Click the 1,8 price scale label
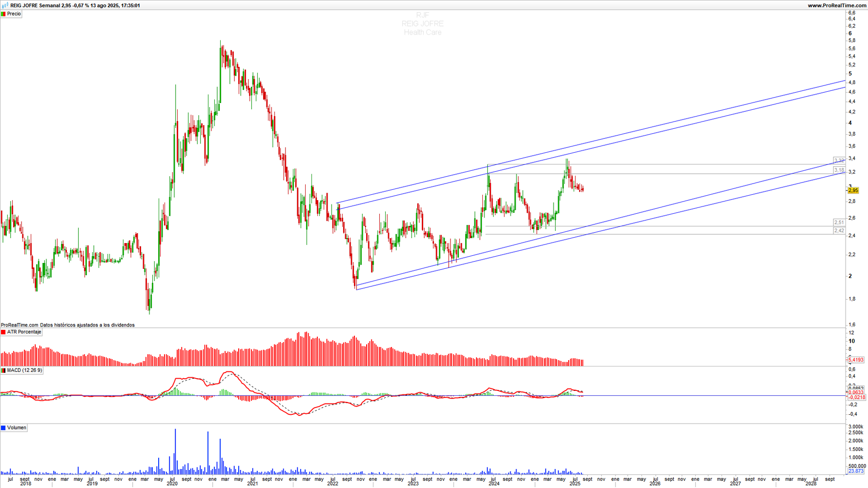 coord(852,299)
